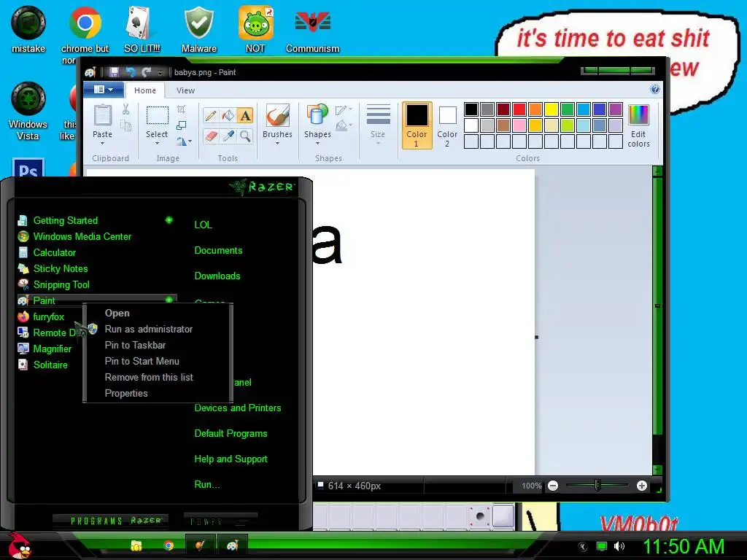Select the Color 2 box

coord(447,125)
